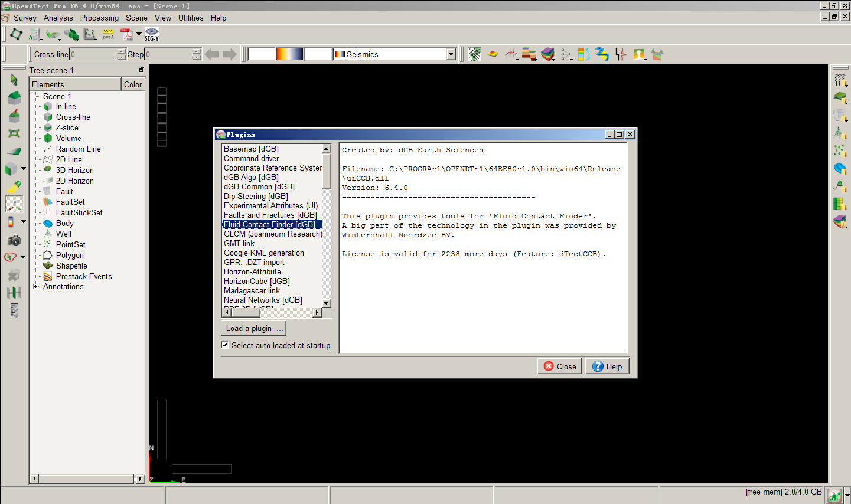The height and width of the screenshot is (504, 851).
Task: Take a snapshot with the camera icon
Action: click(14, 240)
